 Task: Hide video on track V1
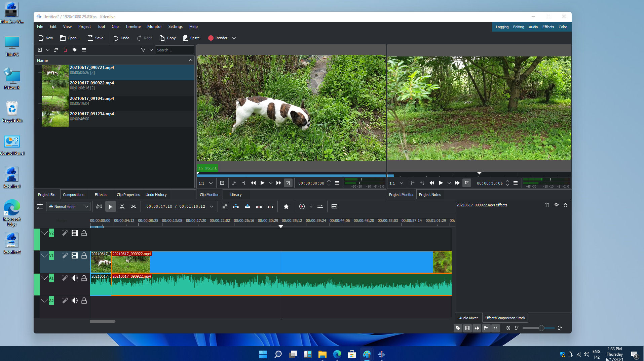[75, 255]
